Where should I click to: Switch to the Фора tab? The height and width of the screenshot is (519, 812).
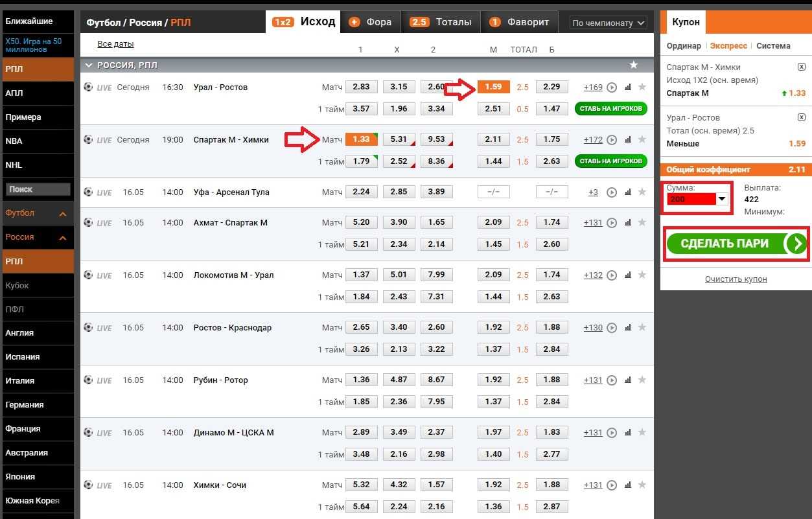click(x=371, y=22)
